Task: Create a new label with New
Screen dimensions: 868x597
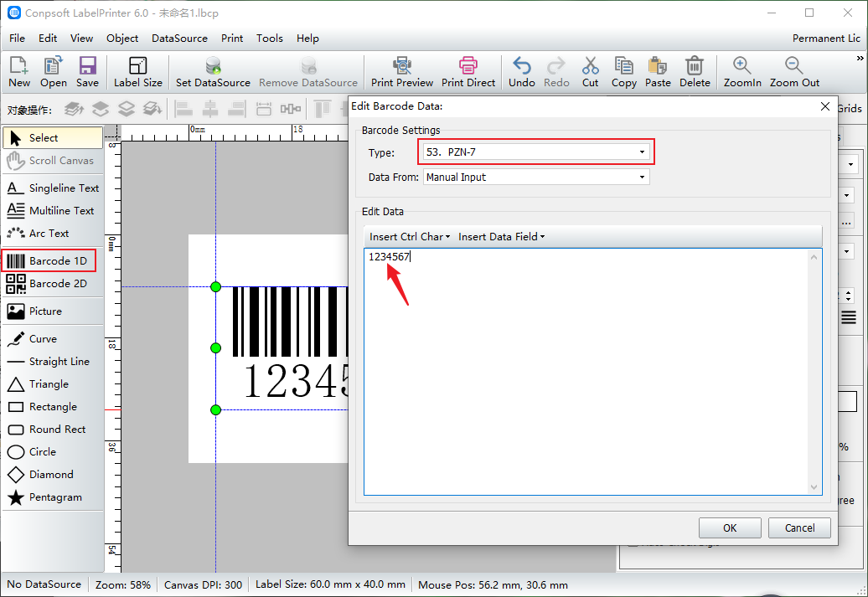Action: click(18, 72)
